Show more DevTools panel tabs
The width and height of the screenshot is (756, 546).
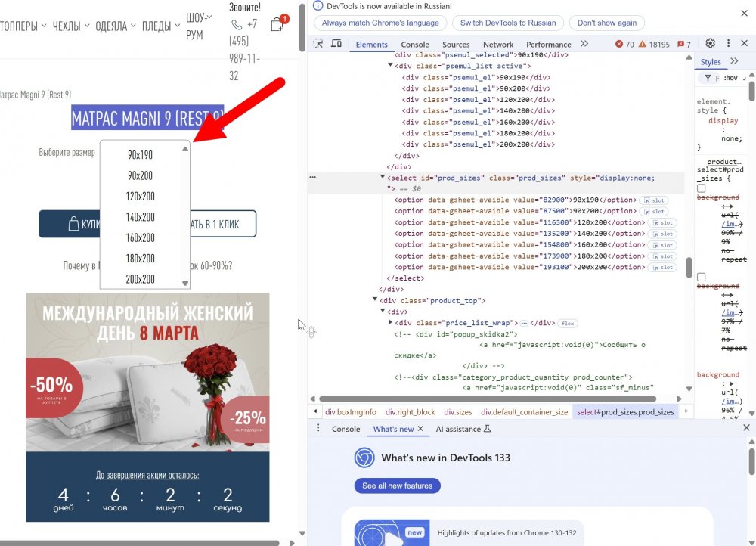coord(585,45)
